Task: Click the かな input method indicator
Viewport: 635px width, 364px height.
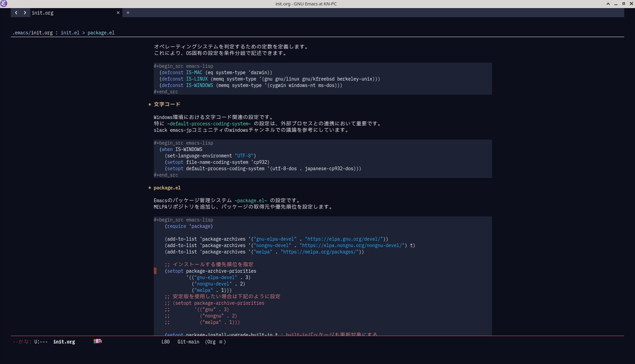Action: click(22, 342)
